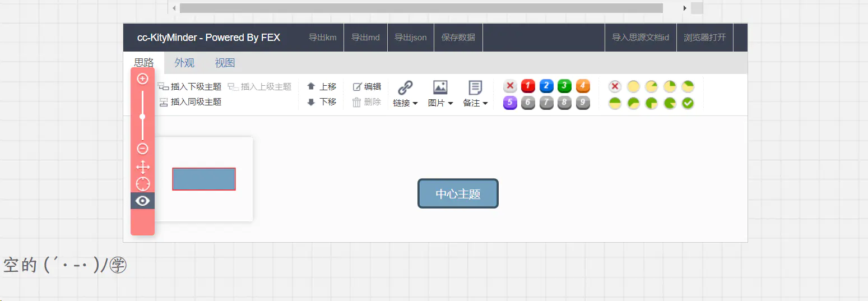Set priority 3 green icon
868x301 pixels.
[565, 86]
